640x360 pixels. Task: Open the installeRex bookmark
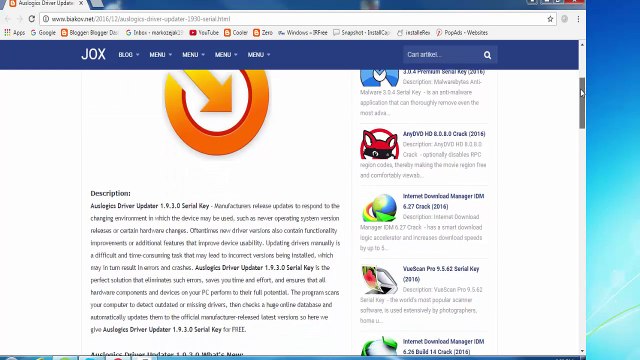coord(413,33)
